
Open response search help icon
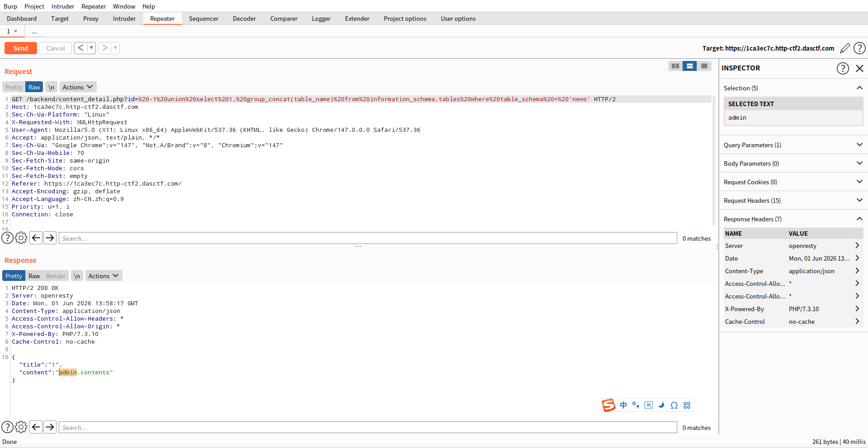click(x=7, y=427)
